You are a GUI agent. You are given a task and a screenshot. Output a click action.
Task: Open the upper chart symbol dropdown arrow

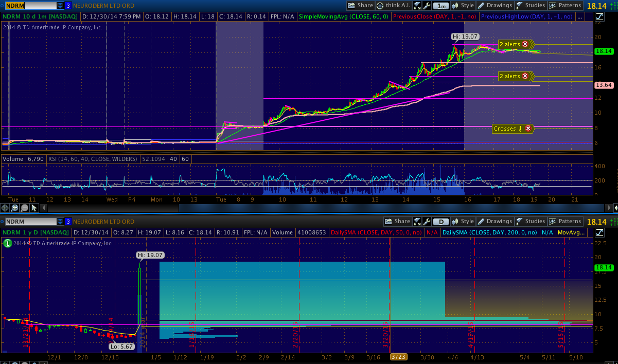tap(60, 6)
